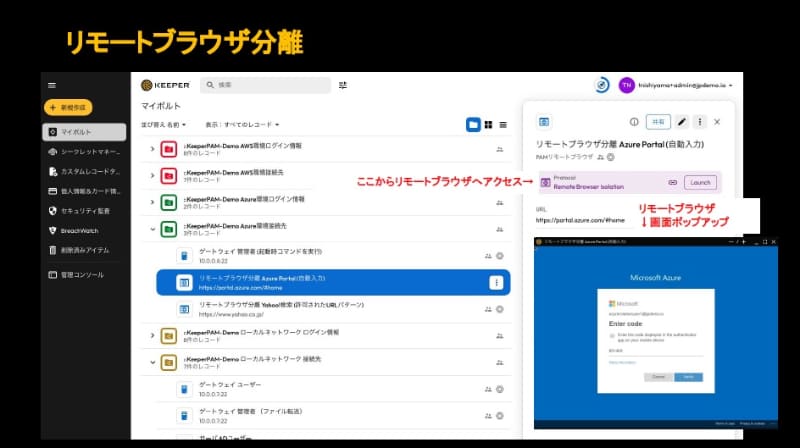Select リモートブラウザ分離 Azure Portal(自動入力) highlighted row
Image resolution: width=800 pixels, height=448 pixels.
pyautogui.click(x=333, y=283)
